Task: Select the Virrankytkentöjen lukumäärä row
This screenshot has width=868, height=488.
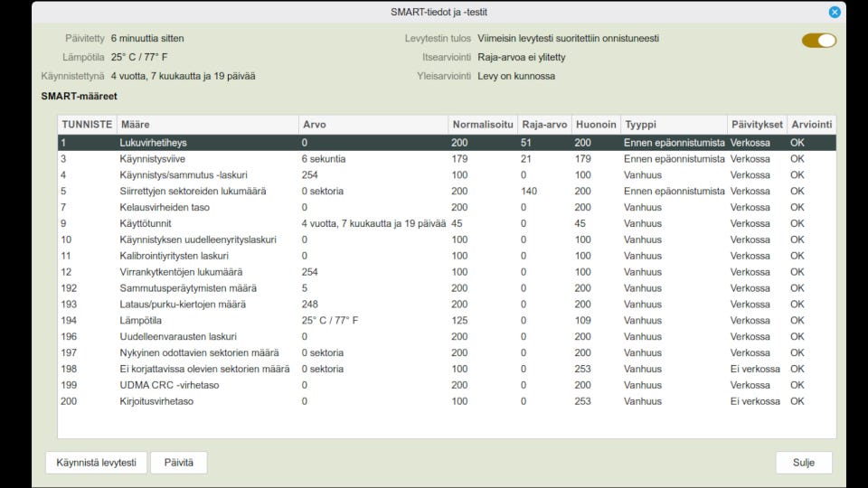Action: tap(447, 272)
